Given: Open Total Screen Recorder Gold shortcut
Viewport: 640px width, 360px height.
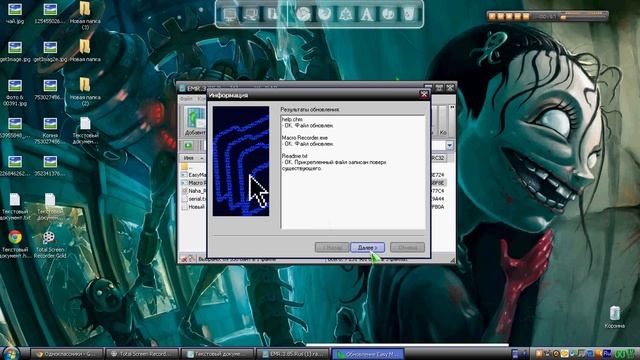Looking at the screenshot, I should point(50,244).
